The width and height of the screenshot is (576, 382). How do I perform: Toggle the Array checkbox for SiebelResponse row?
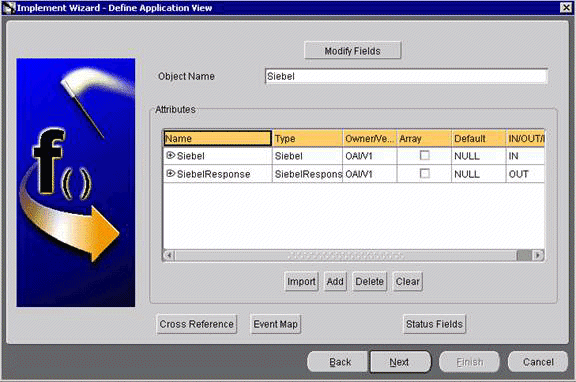pyautogui.click(x=424, y=173)
